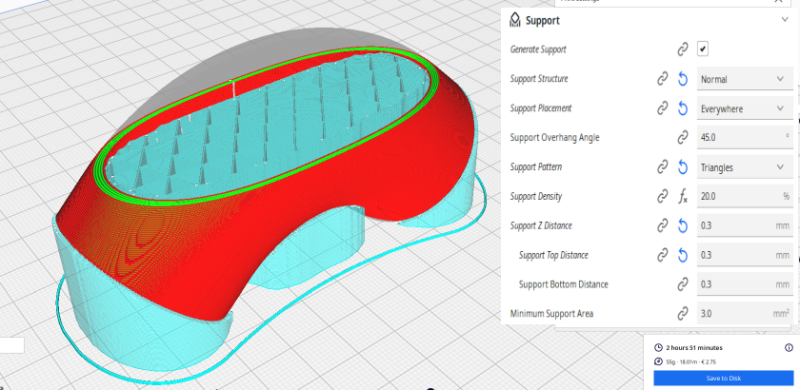The width and height of the screenshot is (800, 390).
Task: Edit the Support Bottom Distance field
Action: point(744,284)
